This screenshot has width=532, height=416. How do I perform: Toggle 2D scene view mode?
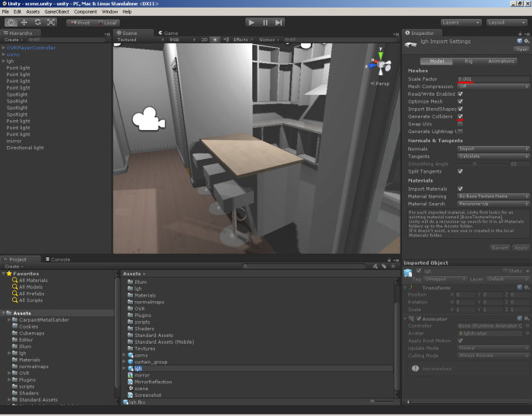click(204, 40)
